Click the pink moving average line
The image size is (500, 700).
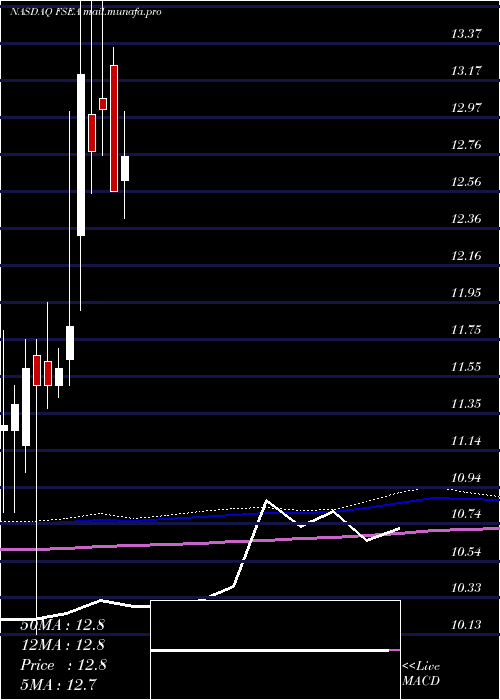[x=250, y=540]
